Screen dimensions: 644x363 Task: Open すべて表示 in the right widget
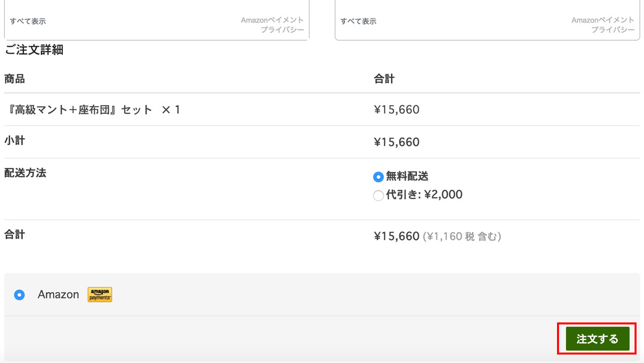click(358, 21)
